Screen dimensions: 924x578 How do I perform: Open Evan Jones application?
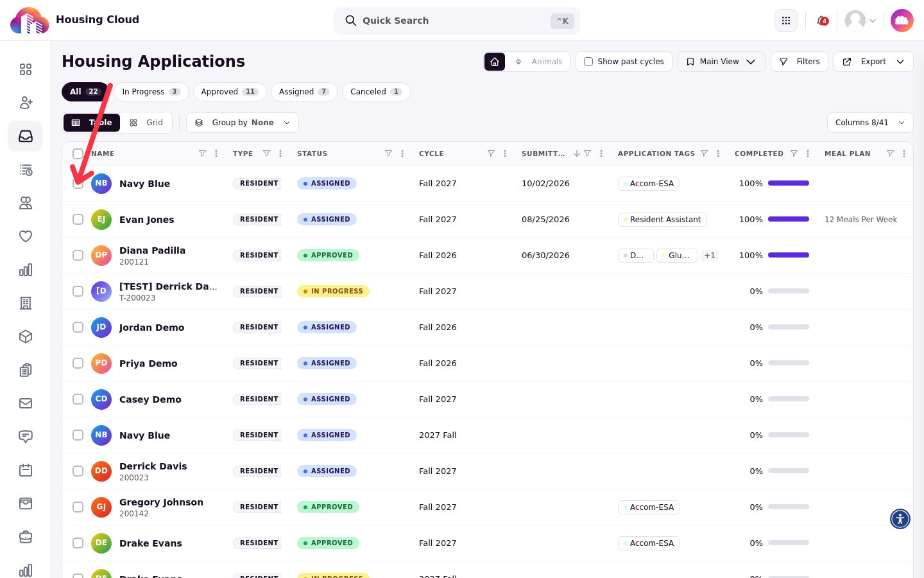tap(146, 220)
